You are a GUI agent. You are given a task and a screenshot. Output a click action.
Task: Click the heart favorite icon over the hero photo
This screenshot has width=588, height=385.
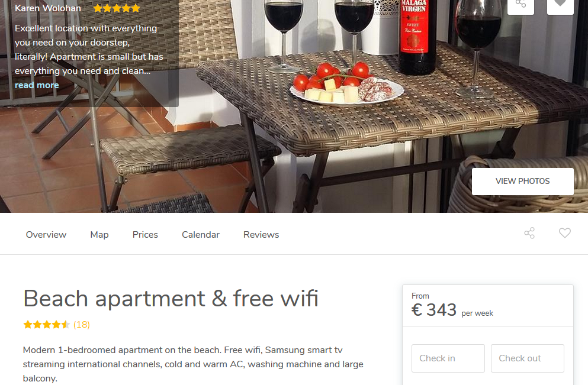[560, 5]
